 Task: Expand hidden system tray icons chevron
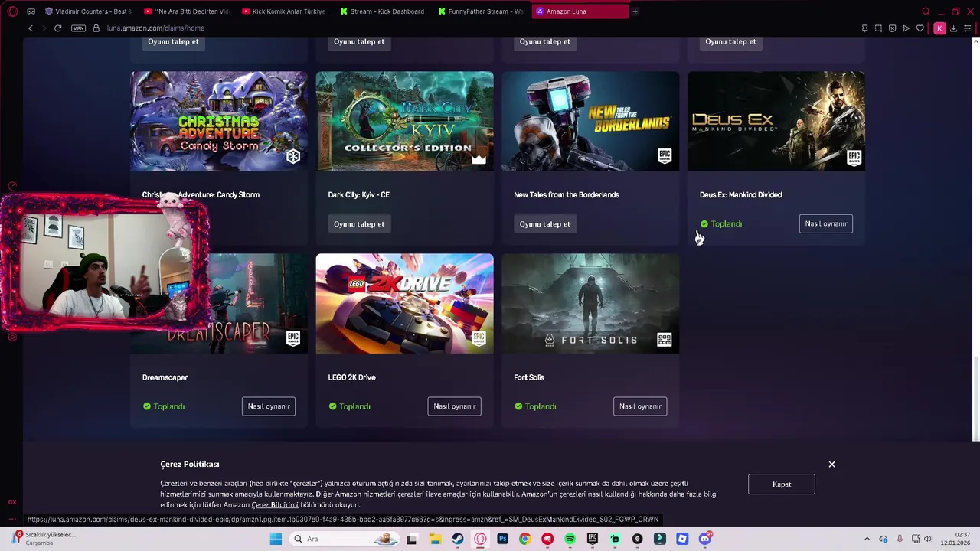[x=867, y=539]
